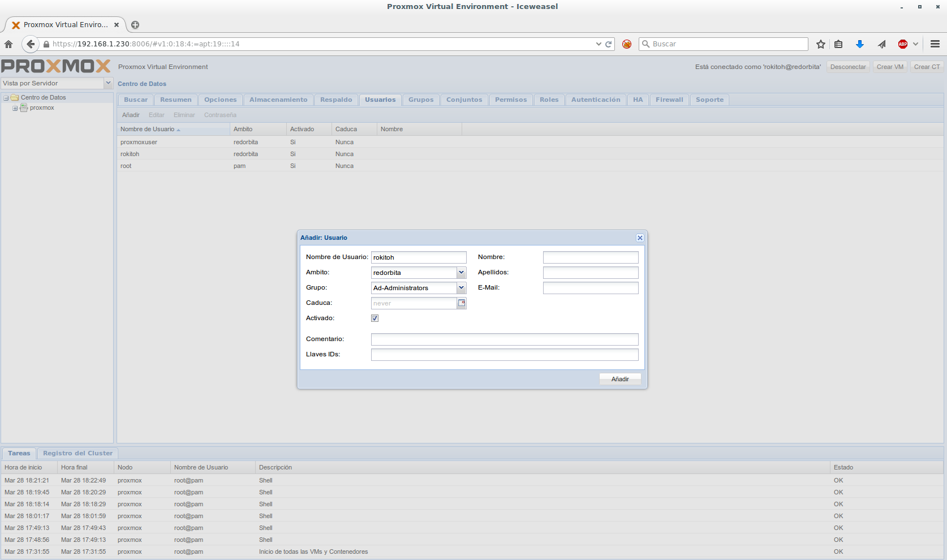Open the downloads arrow icon

pos(860,44)
